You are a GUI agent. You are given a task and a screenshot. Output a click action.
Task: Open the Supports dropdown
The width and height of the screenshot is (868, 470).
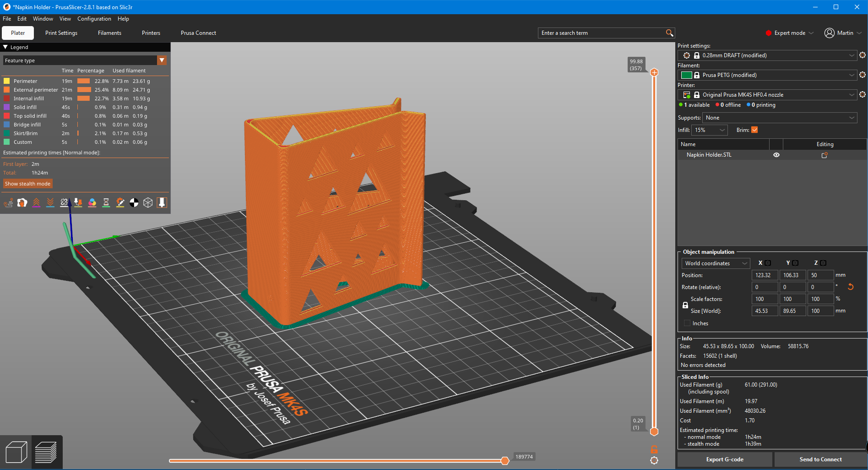[x=780, y=118]
